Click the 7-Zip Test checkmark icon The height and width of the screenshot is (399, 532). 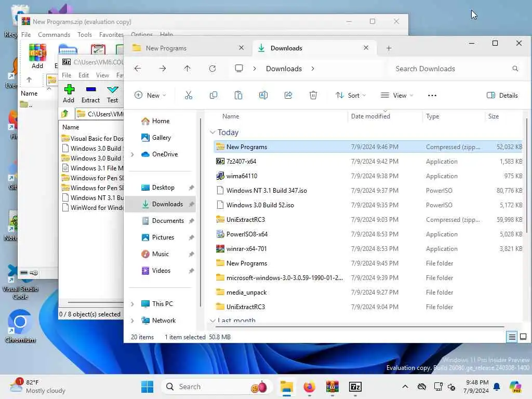112,89
